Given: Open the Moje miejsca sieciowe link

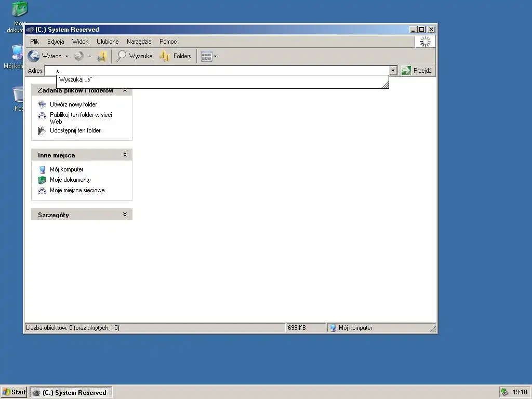Looking at the screenshot, I should (77, 190).
